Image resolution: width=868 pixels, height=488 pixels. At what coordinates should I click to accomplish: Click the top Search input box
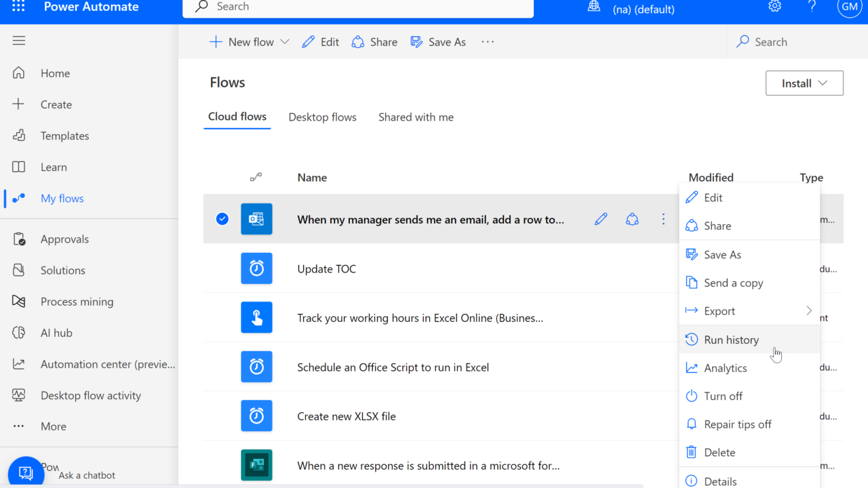pyautogui.click(x=358, y=7)
